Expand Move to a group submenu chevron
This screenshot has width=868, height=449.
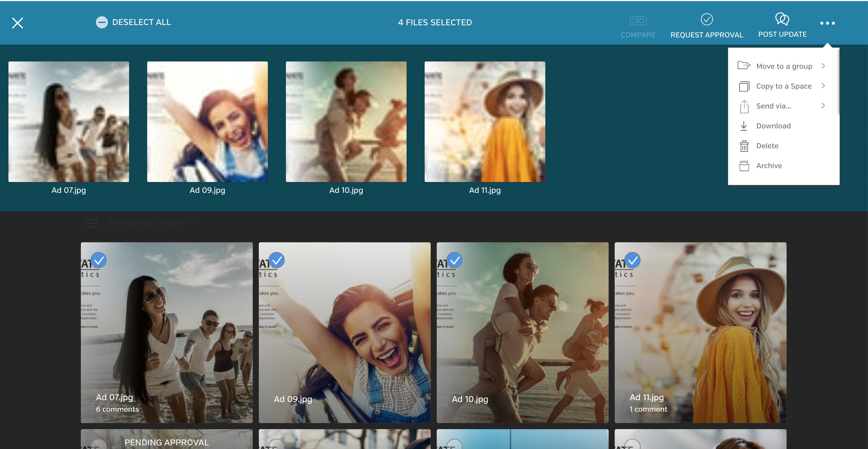coord(823,66)
